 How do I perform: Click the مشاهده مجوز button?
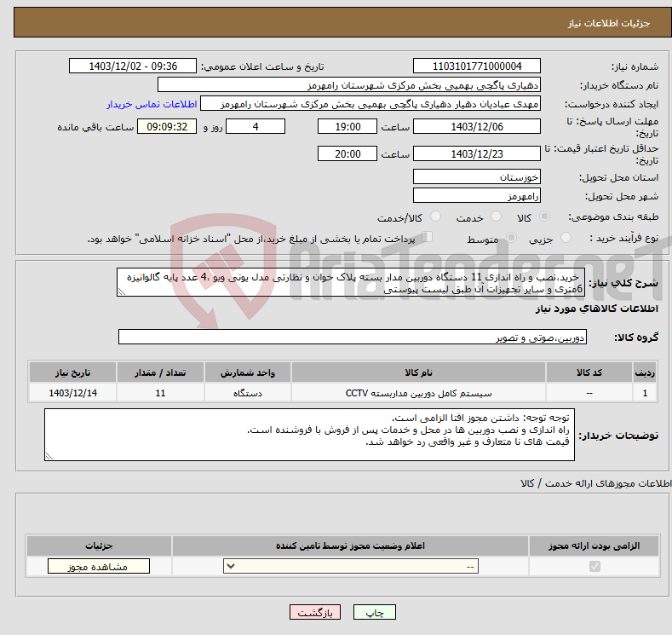click(x=99, y=567)
